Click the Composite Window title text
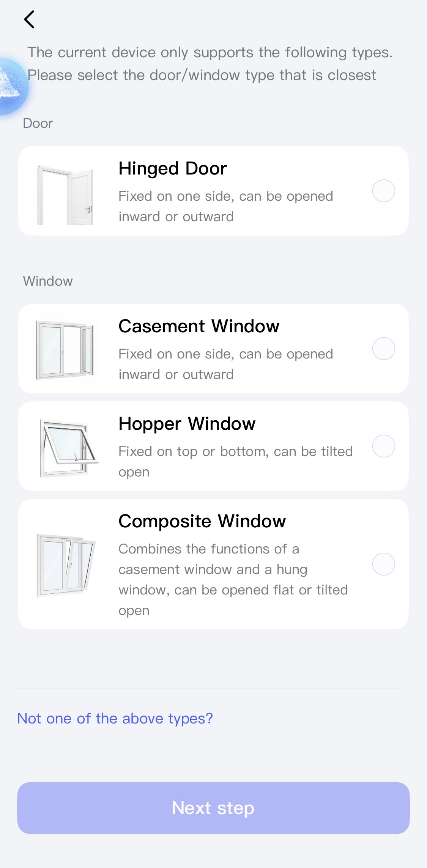Viewport: 427px width, 868px height. point(202,521)
